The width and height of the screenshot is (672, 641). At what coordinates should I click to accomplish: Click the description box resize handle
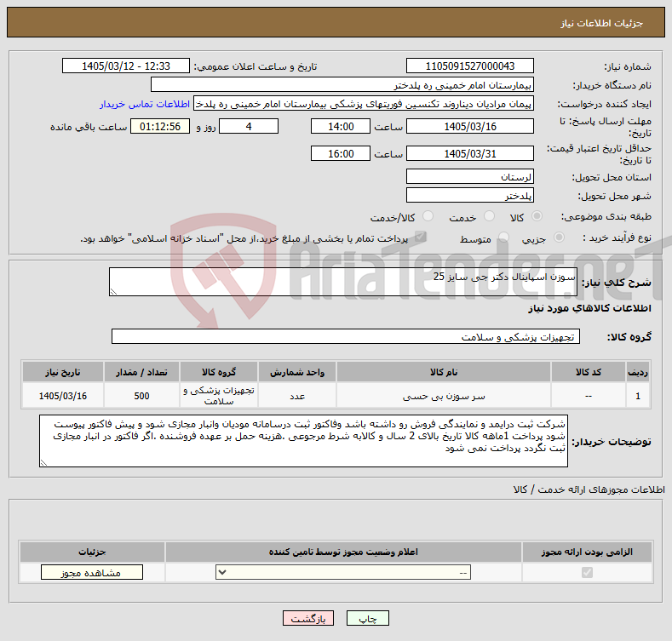click(x=113, y=292)
